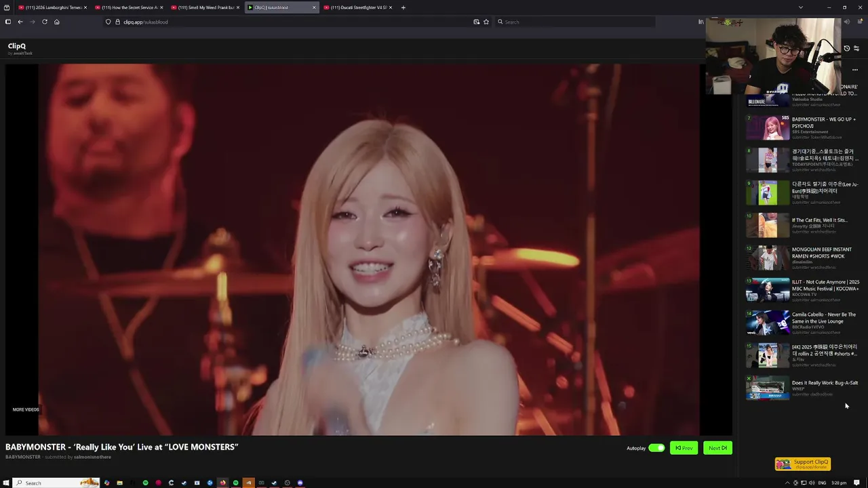Viewport: 868px width, 488px height.
Task: Go to previous clip with Prev button
Action: pos(684,448)
